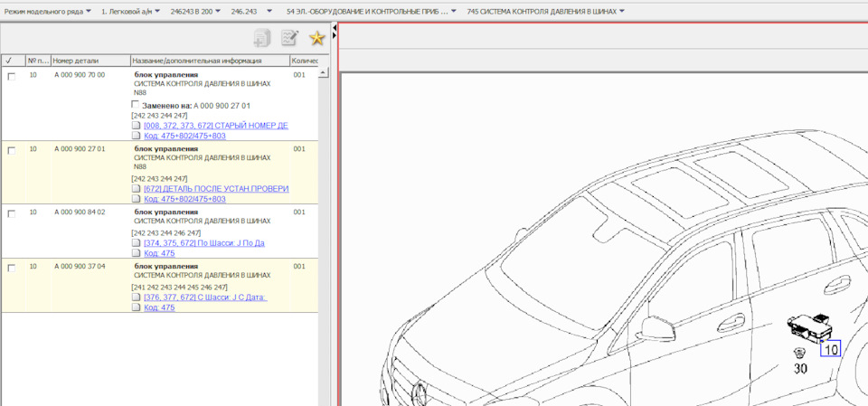Click the yellow star favorites icon

coord(316,38)
